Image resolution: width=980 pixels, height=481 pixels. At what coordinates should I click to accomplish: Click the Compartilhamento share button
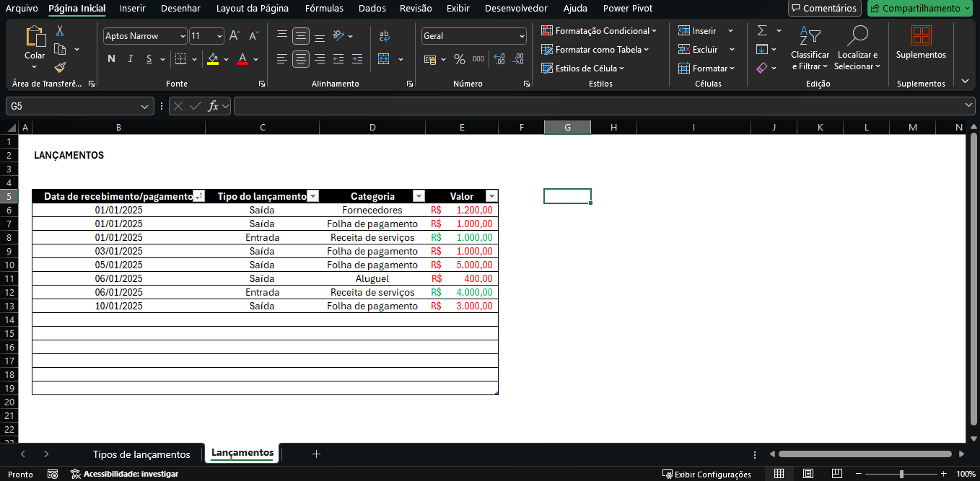coord(920,9)
